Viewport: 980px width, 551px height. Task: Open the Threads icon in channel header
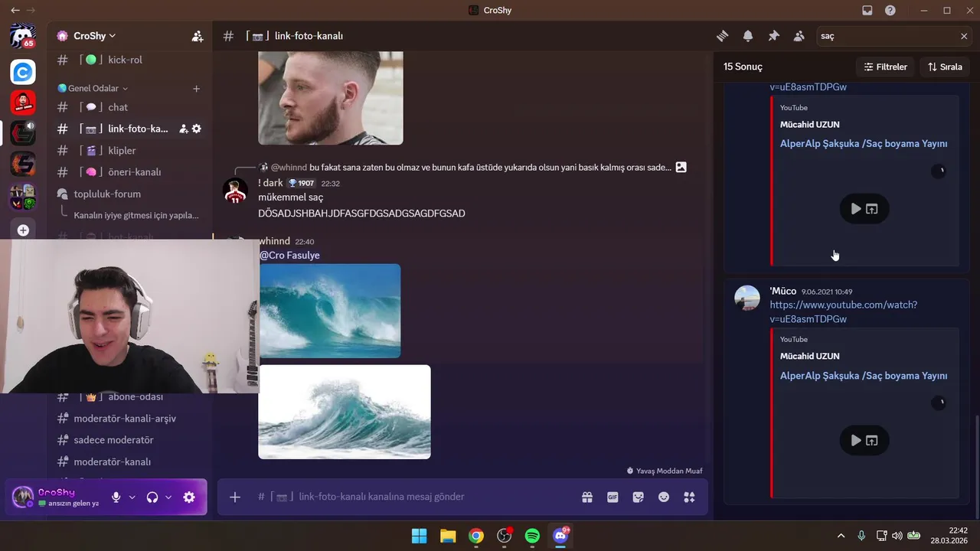(722, 36)
